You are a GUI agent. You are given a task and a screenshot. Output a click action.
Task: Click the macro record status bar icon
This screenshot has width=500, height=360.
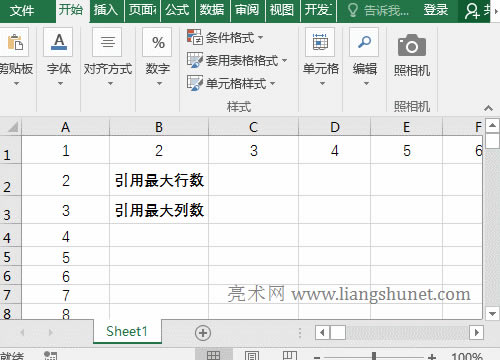(50, 355)
